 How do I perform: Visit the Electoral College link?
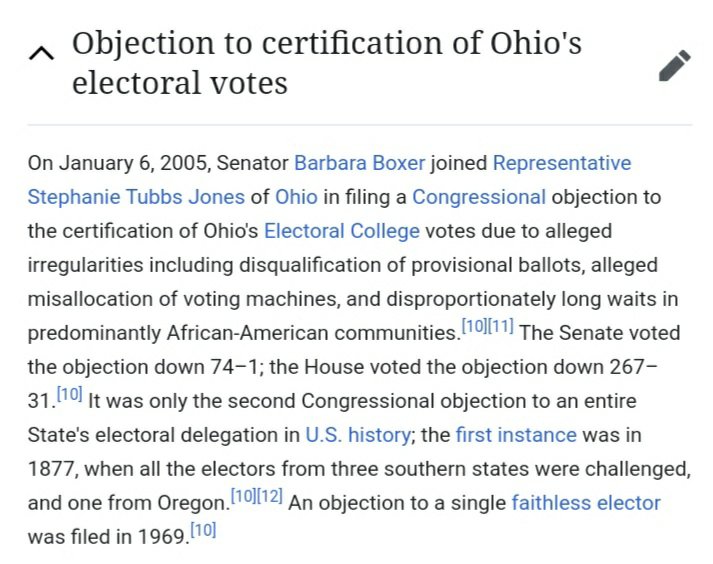341,231
